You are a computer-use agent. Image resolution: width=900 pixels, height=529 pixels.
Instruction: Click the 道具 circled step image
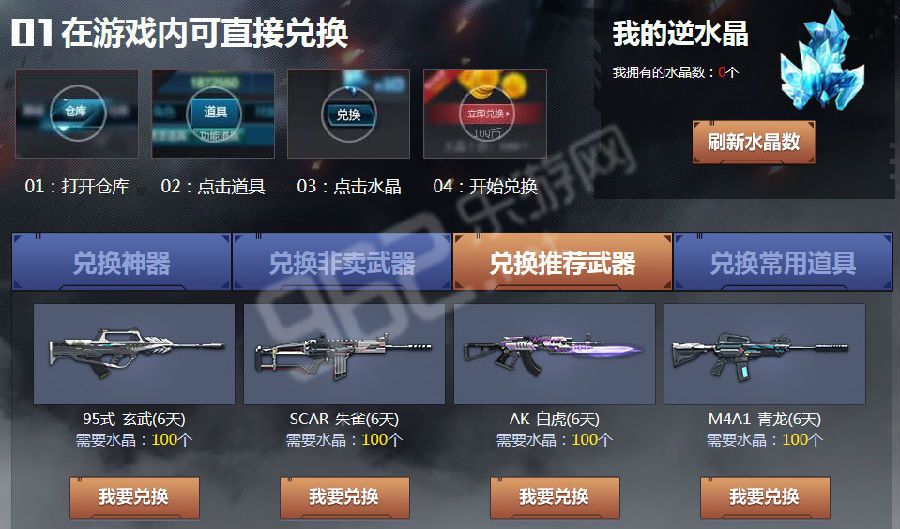(213, 114)
